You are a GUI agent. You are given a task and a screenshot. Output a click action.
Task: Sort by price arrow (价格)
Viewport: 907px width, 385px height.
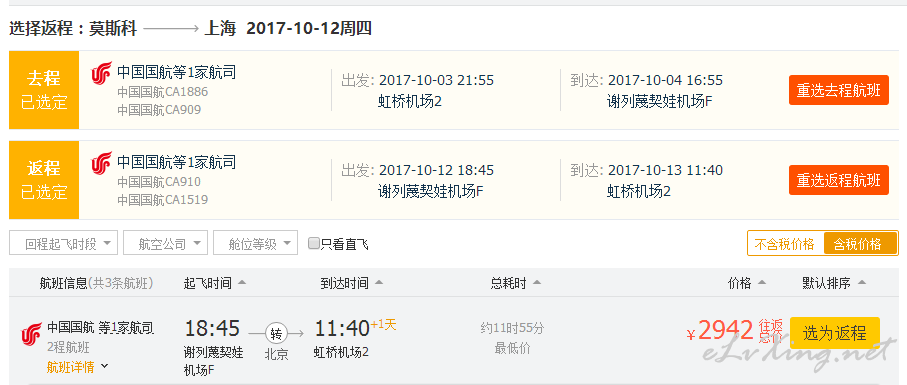[x=761, y=283]
